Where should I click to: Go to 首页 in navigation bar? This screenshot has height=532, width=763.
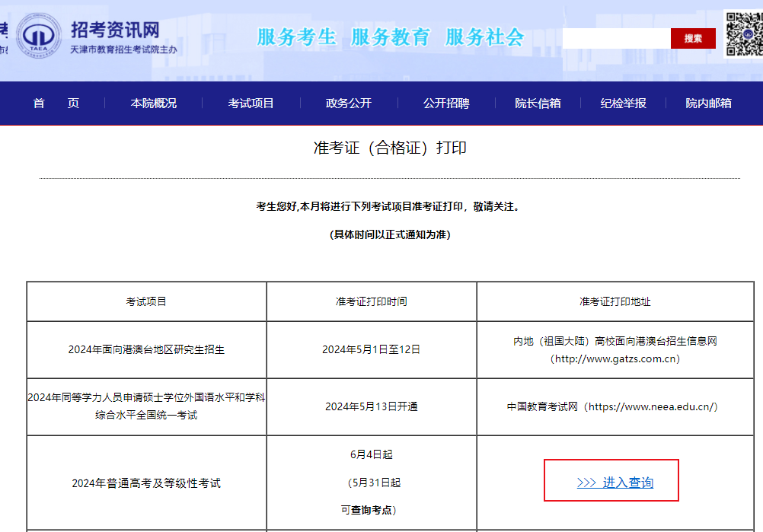[56, 104]
